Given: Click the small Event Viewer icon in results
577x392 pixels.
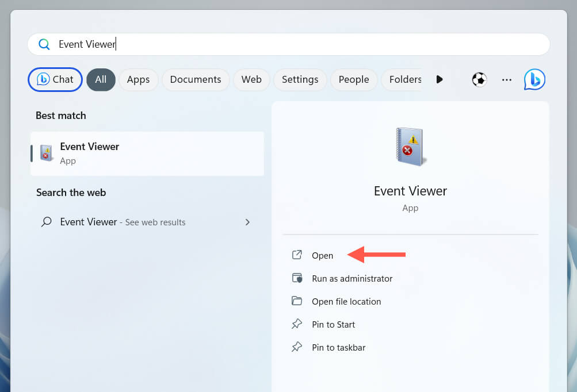Looking at the screenshot, I should pyautogui.click(x=47, y=153).
